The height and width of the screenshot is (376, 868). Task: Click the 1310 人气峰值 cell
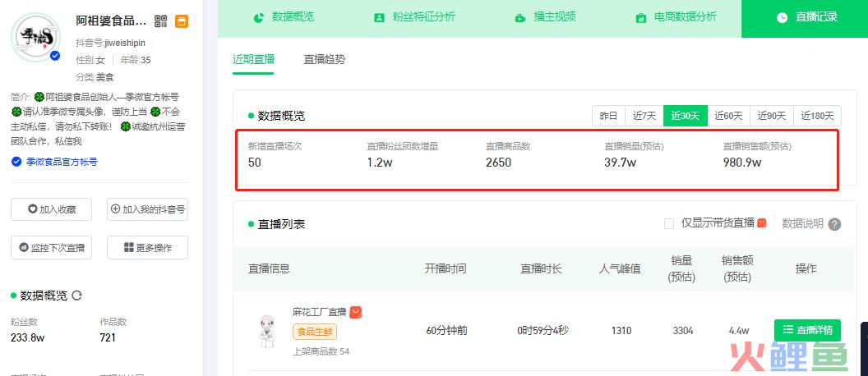point(621,331)
